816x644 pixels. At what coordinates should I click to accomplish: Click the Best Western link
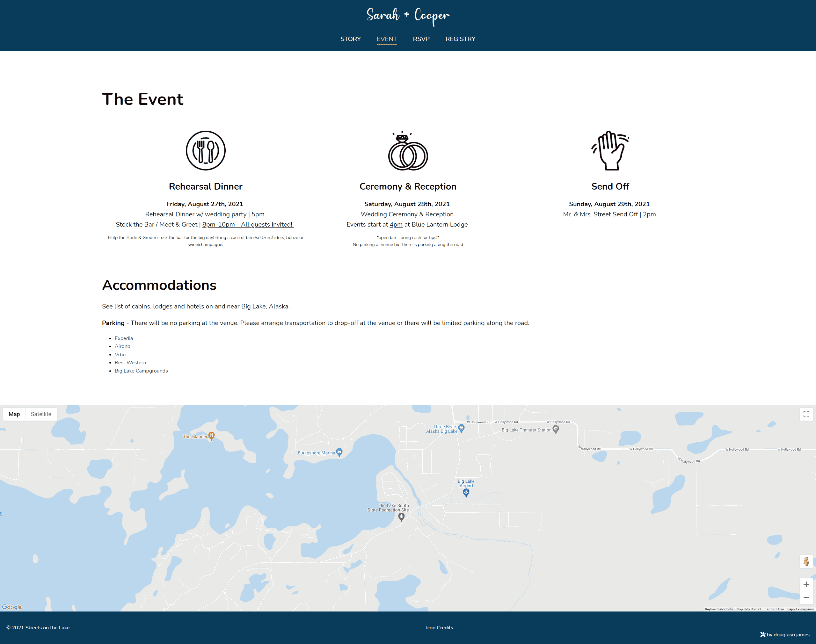pyautogui.click(x=130, y=363)
